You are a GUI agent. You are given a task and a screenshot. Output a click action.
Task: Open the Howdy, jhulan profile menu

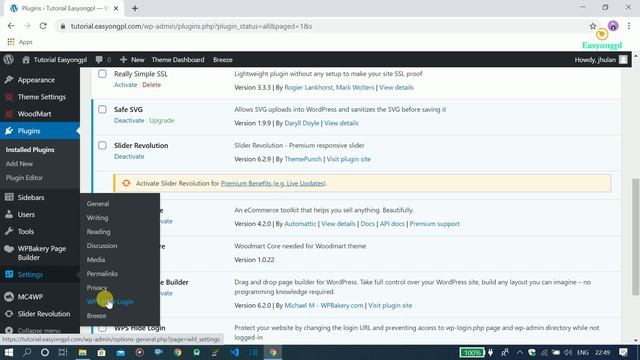[601, 60]
